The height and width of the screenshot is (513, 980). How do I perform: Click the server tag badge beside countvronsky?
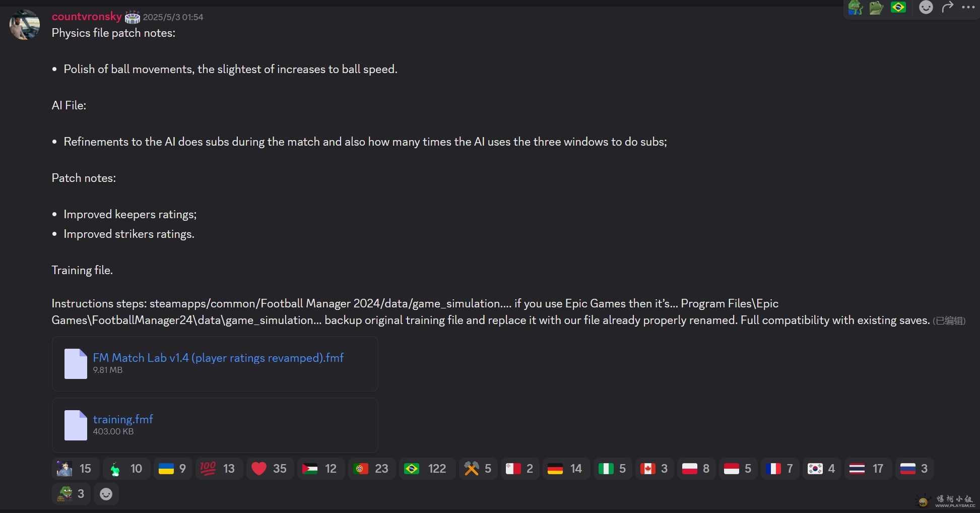click(x=132, y=17)
